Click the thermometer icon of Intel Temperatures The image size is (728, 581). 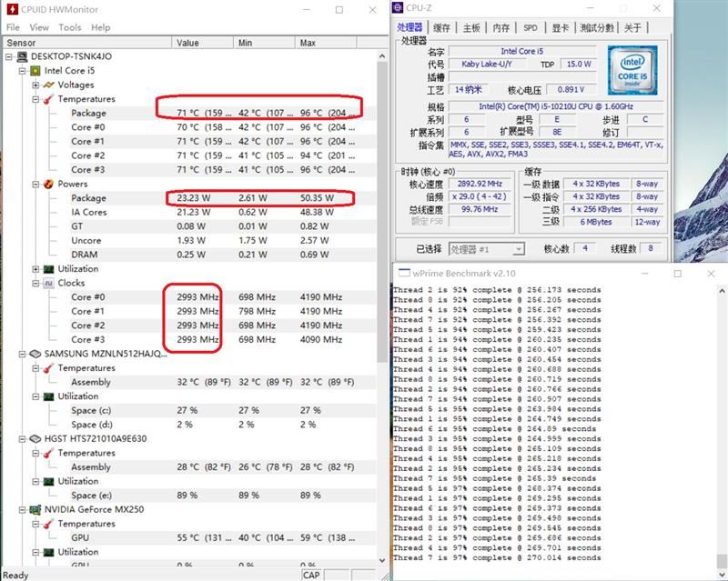click(x=48, y=99)
